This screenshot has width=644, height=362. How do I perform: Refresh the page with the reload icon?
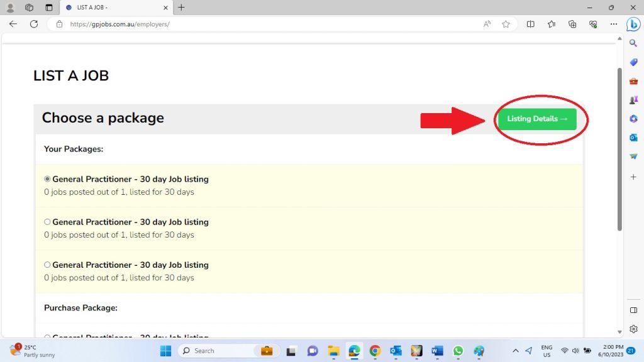(x=34, y=24)
